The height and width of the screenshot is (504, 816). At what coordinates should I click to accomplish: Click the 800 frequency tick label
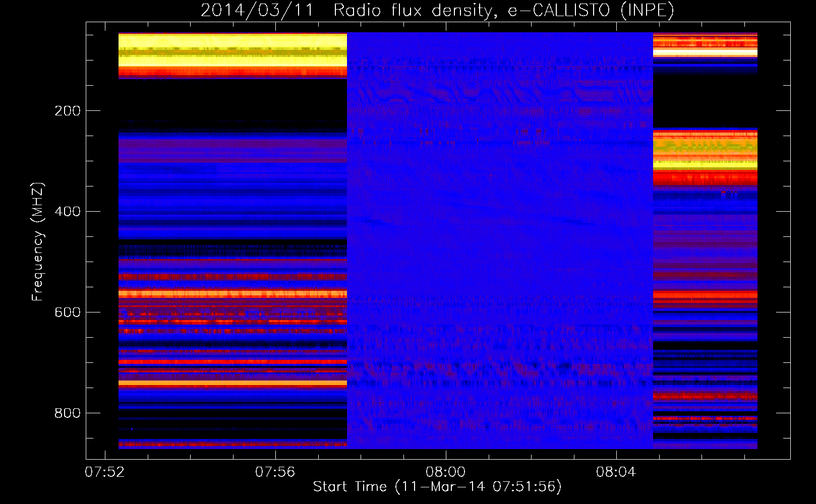(x=68, y=413)
